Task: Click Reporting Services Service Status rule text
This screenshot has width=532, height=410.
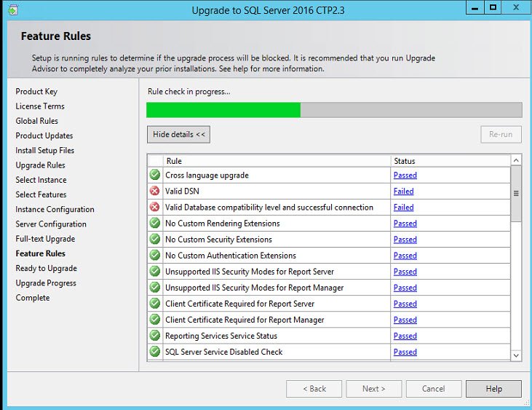Action: click(221, 336)
